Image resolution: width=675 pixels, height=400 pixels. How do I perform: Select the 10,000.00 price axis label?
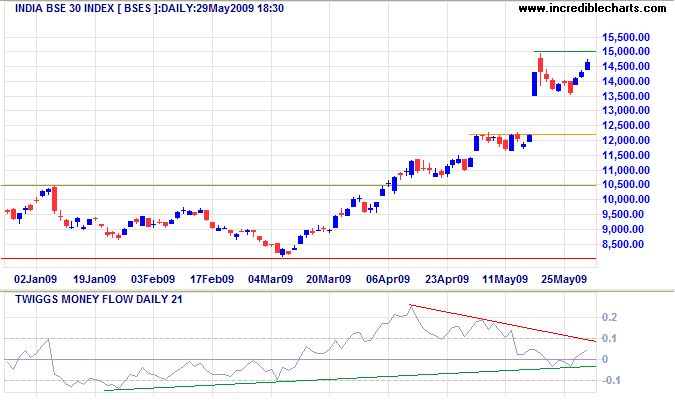tap(625, 199)
